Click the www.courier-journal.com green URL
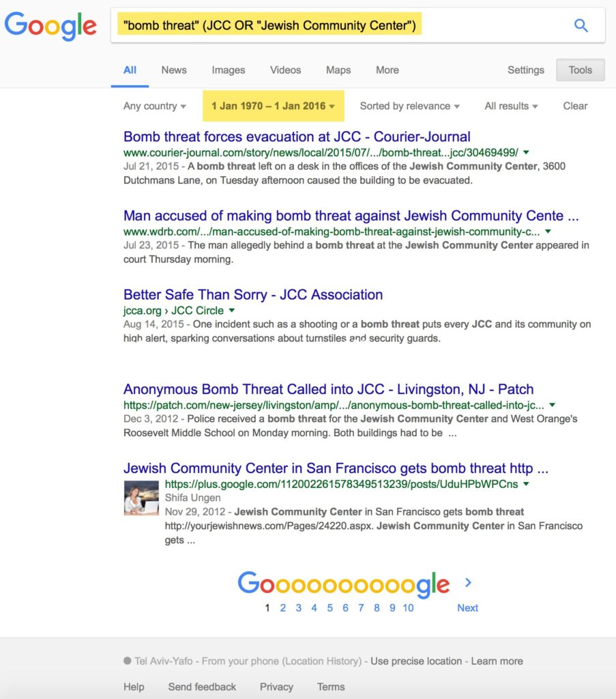 click(321, 152)
